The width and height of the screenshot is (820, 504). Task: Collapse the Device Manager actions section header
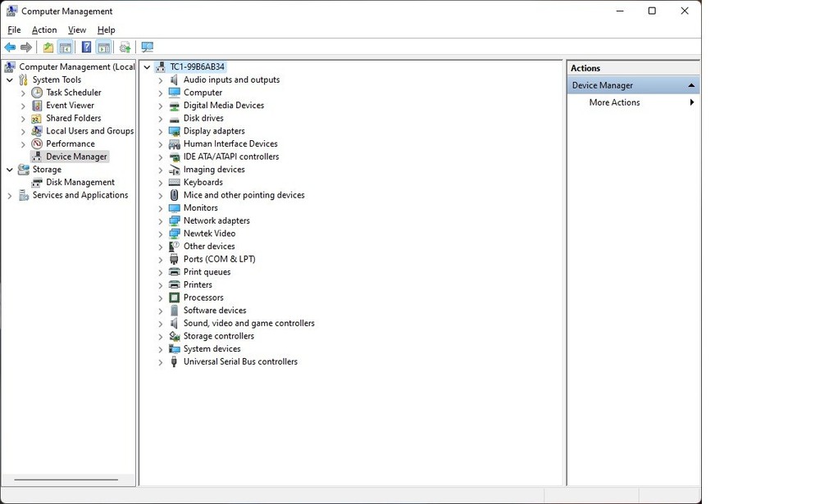(x=691, y=85)
